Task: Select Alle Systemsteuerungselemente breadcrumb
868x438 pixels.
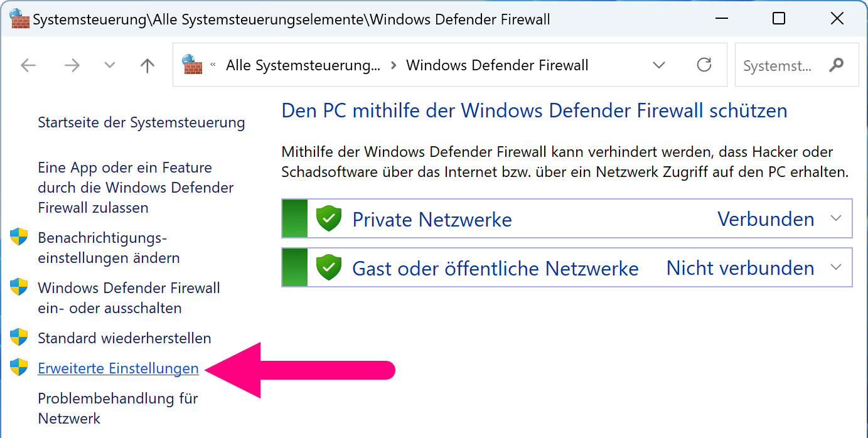Action: tap(303, 65)
